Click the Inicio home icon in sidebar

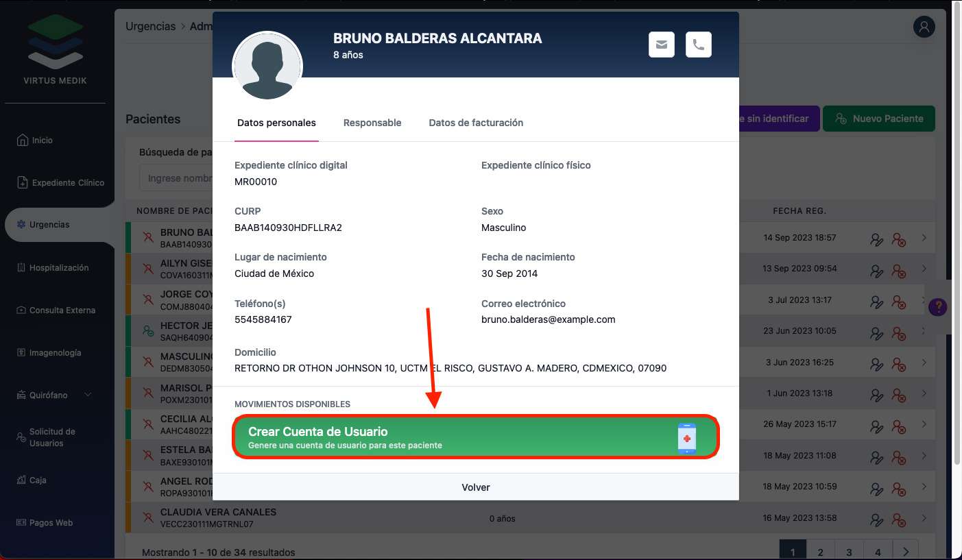tap(22, 140)
